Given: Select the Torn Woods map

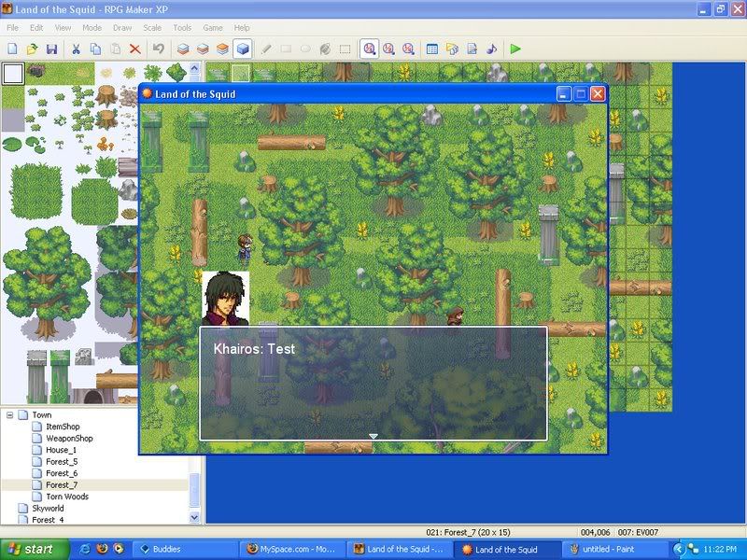Looking at the screenshot, I should coord(67,497).
